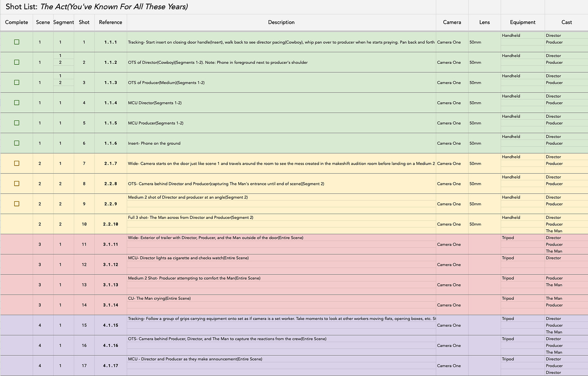588x376 pixels.
Task: Select shot number 10 cell
Action: pos(84,224)
